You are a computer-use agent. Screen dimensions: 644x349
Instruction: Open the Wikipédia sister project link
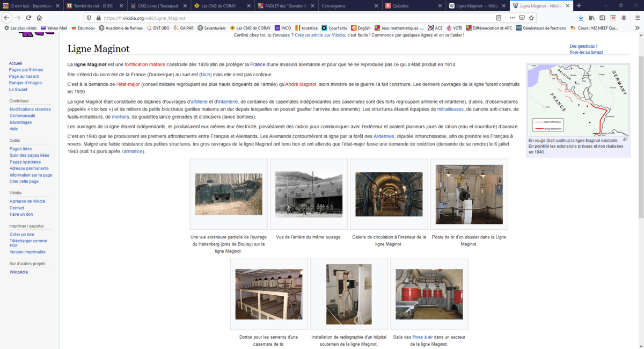tap(19, 272)
